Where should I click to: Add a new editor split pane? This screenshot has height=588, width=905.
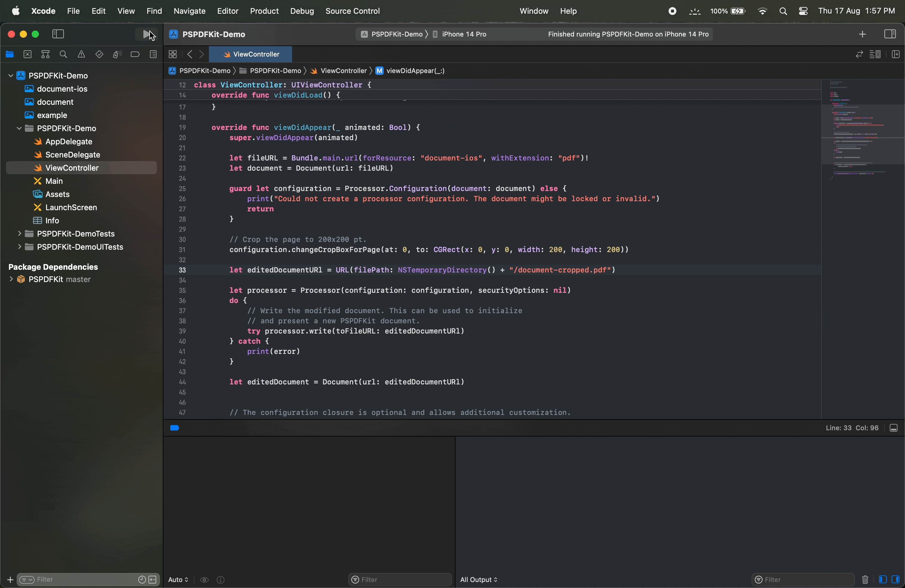(895, 54)
